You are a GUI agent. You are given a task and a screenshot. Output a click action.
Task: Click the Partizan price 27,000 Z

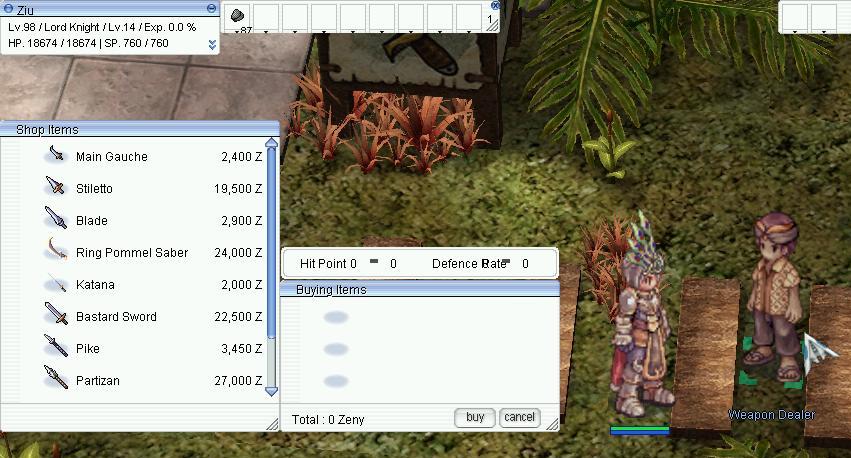238,381
